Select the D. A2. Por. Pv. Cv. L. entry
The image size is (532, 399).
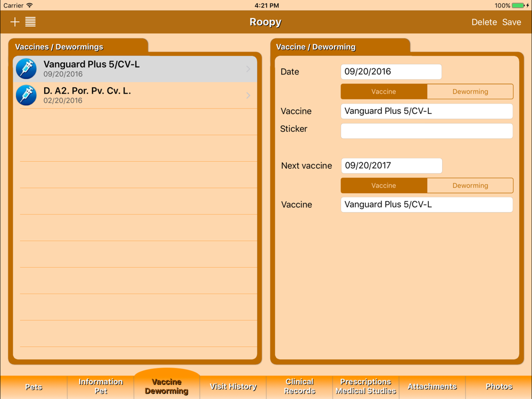(135, 95)
